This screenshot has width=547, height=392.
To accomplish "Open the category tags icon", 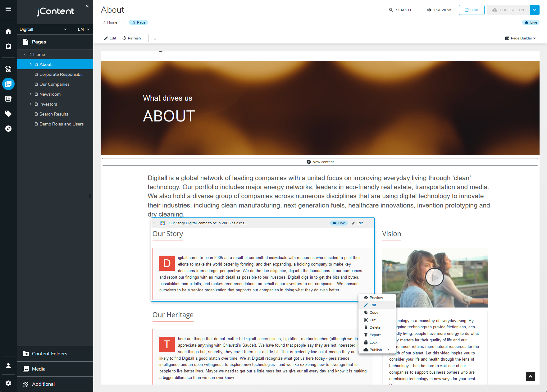I will 8,114.
